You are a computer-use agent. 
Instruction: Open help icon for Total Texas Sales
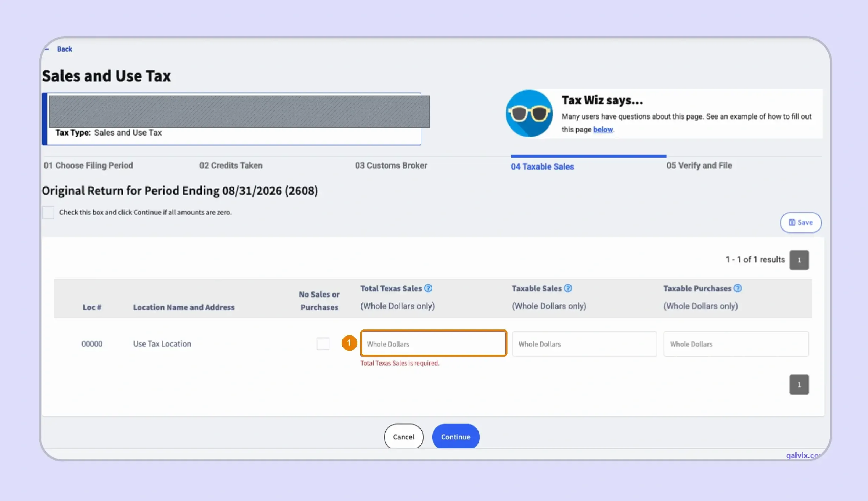click(428, 288)
